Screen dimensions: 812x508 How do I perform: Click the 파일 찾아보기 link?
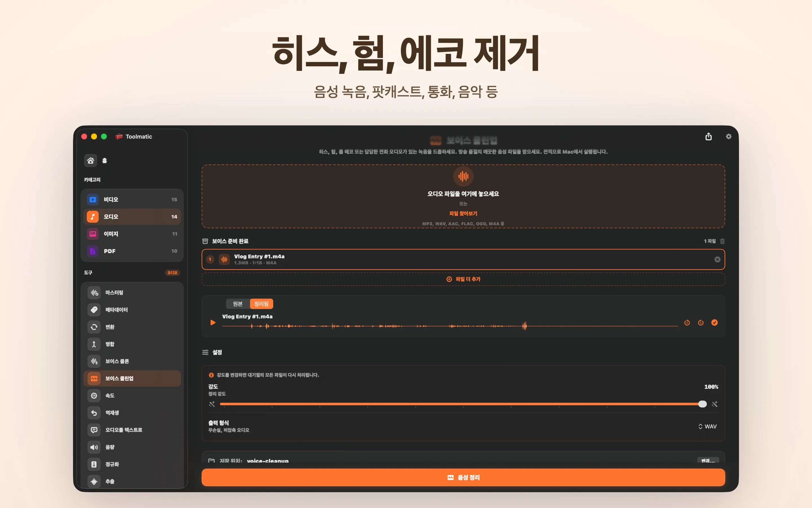coord(463,213)
